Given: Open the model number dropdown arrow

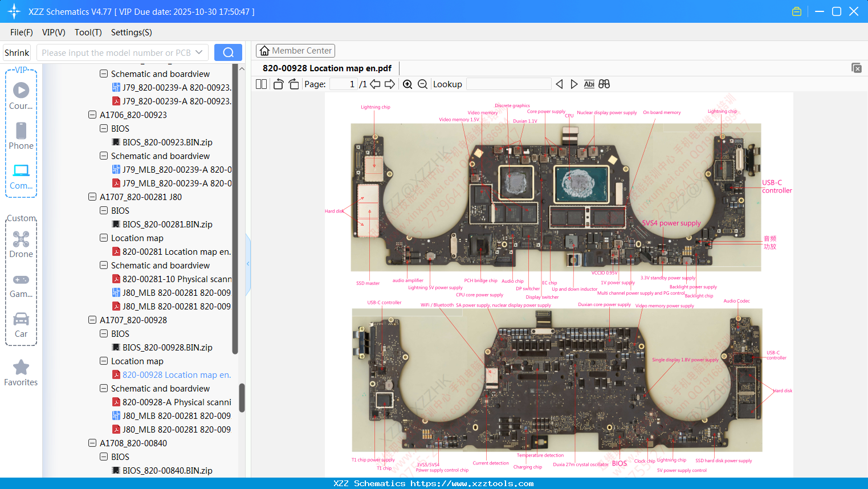Looking at the screenshot, I should pos(199,52).
